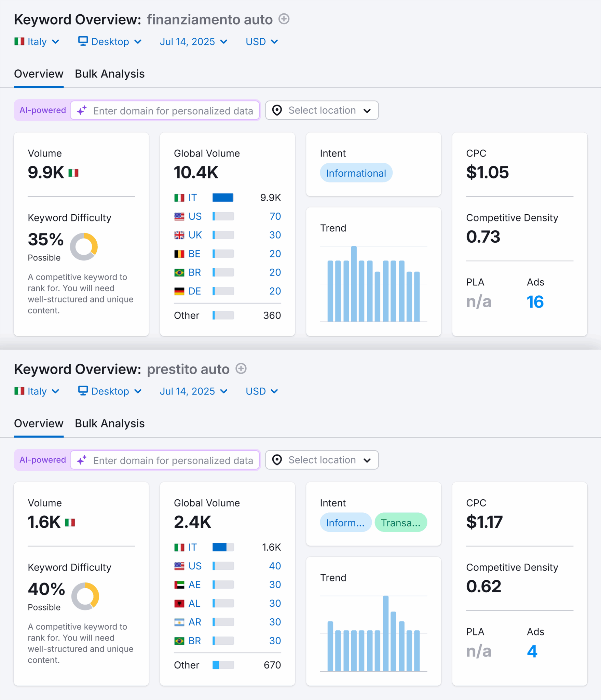
Task: Add 'finanziamento auto' keyword via plus icon
Action: point(284,19)
